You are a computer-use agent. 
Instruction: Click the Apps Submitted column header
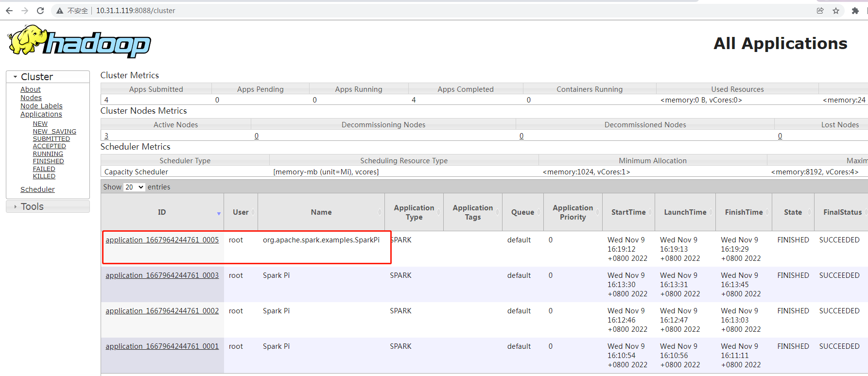[156, 89]
